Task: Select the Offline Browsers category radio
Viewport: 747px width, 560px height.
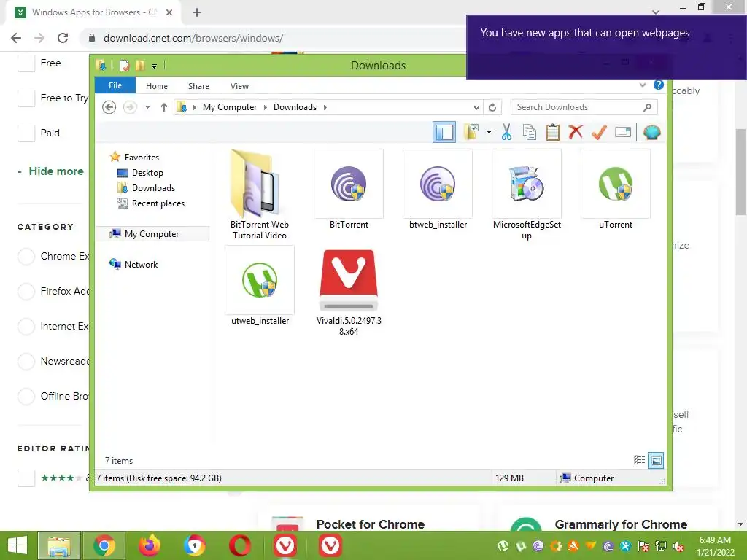Action: (26, 396)
